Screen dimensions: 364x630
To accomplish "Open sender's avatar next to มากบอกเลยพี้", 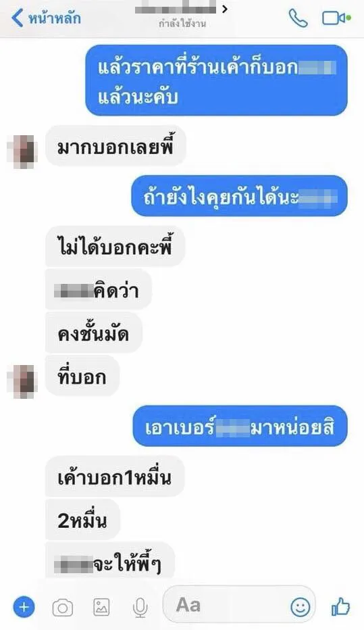I will [x=22, y=151].
